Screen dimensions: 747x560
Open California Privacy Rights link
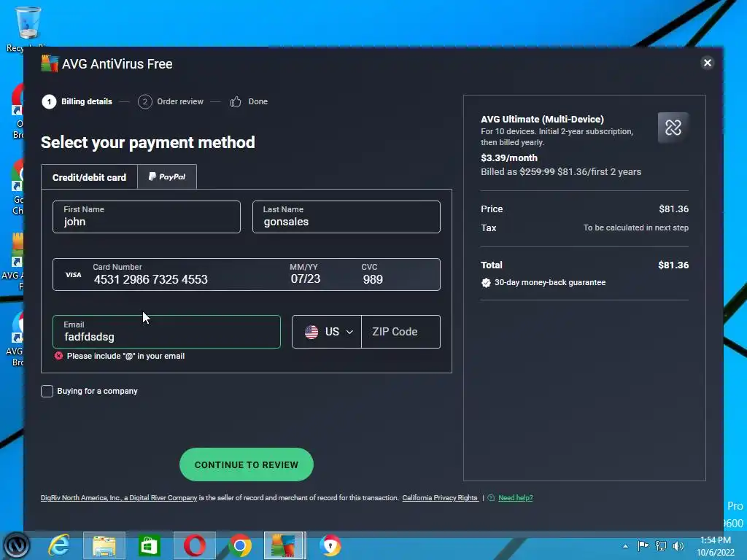tap(440, 497)
